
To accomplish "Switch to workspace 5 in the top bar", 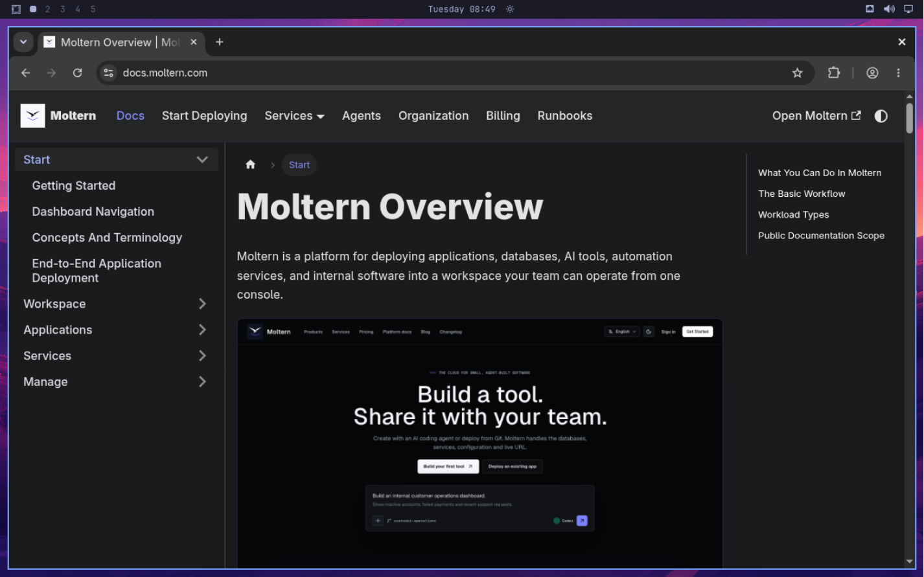I will (93, 9).
